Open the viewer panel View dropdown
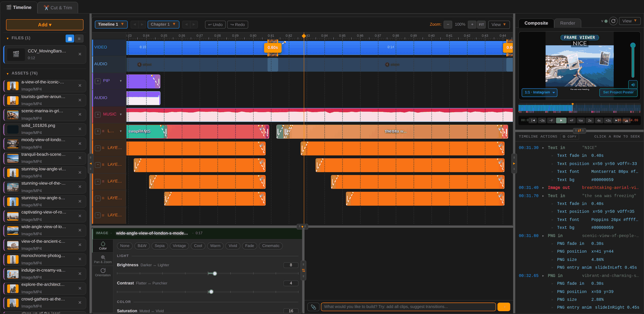 [630, 21]
